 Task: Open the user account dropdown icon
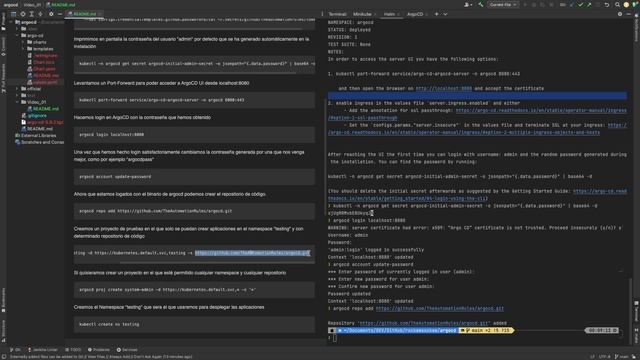click(468, 4)
